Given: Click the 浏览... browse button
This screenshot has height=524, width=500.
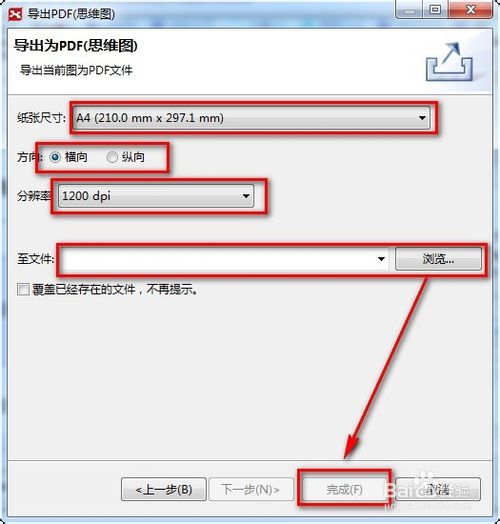Looking at the screenshot, I should tap(438, 259).
